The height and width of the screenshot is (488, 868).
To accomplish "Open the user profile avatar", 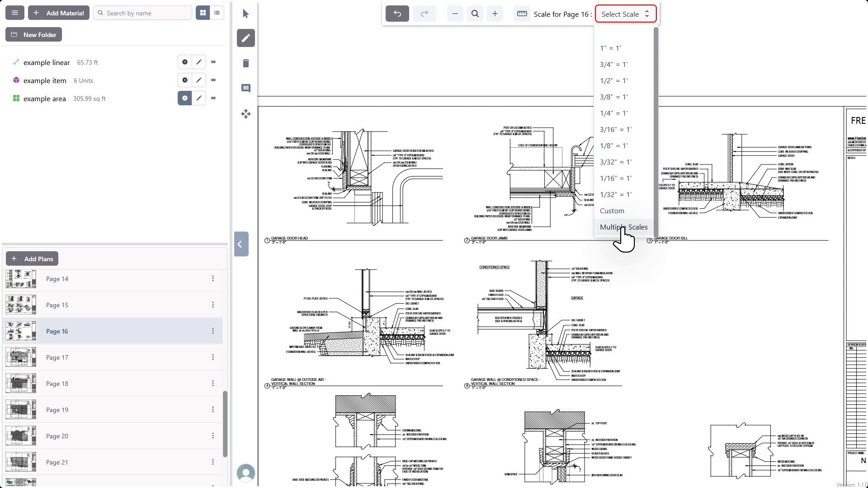I will tap(246, 473).
